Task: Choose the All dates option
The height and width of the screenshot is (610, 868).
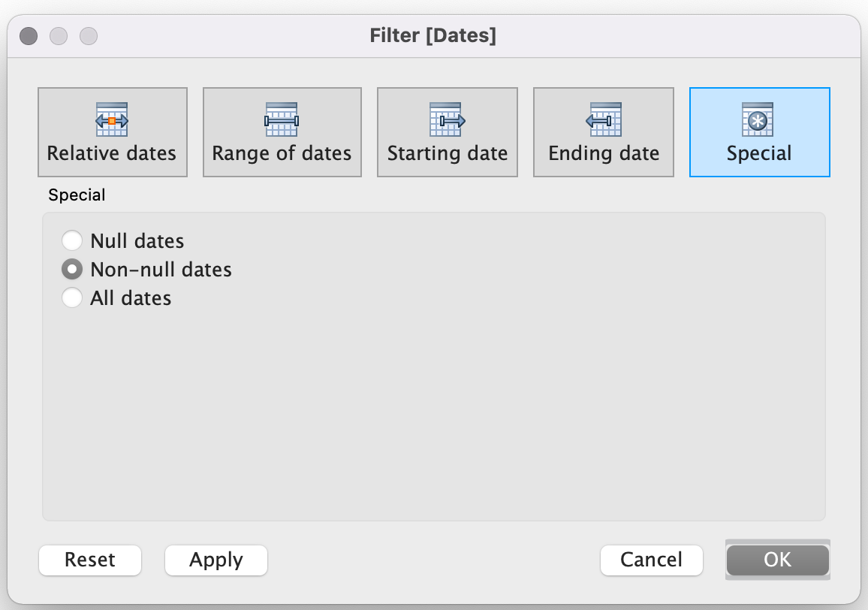Action: 72,297
